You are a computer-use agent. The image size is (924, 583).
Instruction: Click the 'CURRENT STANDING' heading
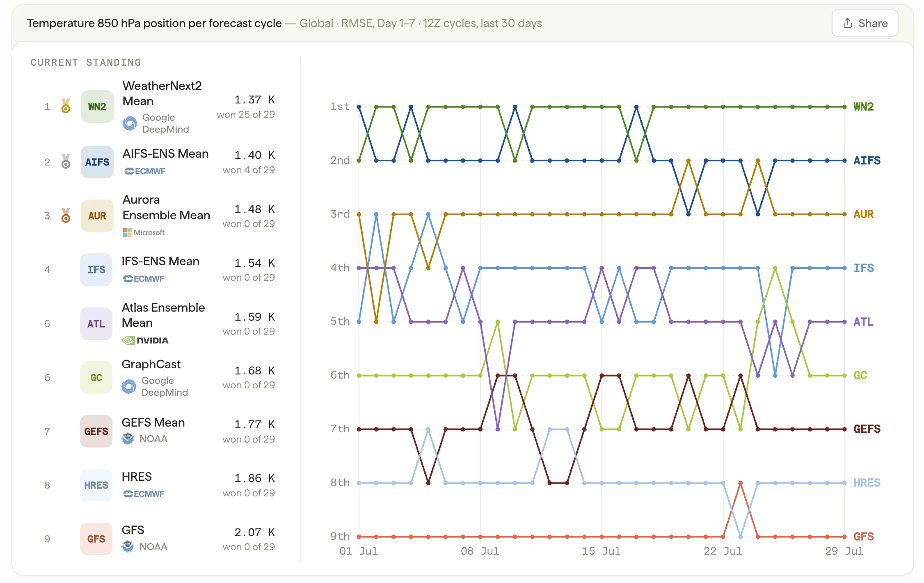tap(86, 62)
